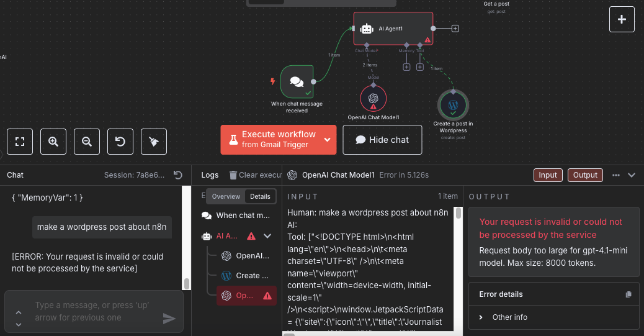This screenshot has height=336, width=644.
Task: Select the first OpenAI... log entry
Action: (x=246, y=256)
